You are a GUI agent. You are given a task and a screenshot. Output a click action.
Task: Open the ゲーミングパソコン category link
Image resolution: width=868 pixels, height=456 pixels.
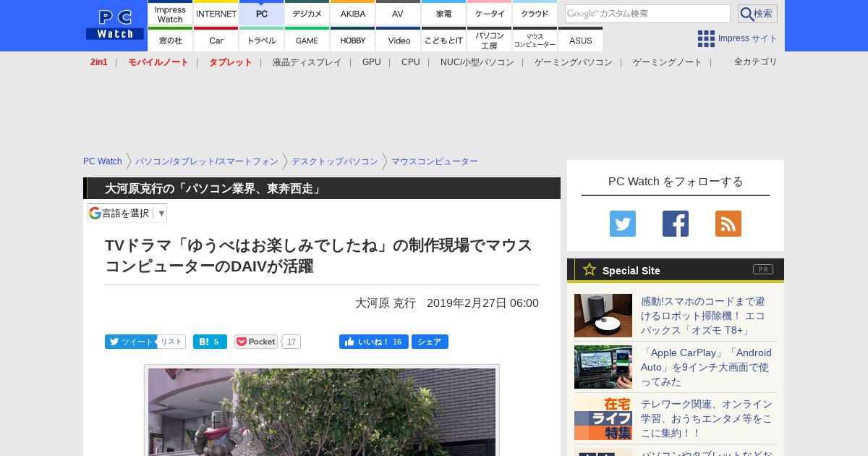coord(574,62)
